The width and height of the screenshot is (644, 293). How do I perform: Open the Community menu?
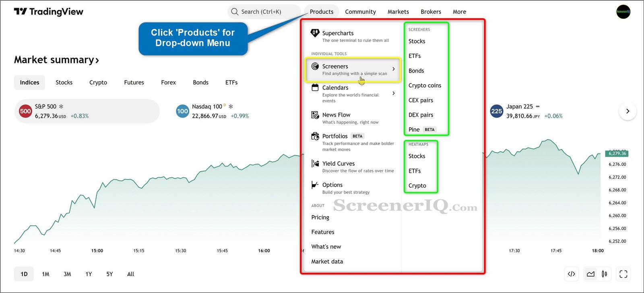click(x=360, y=12)
